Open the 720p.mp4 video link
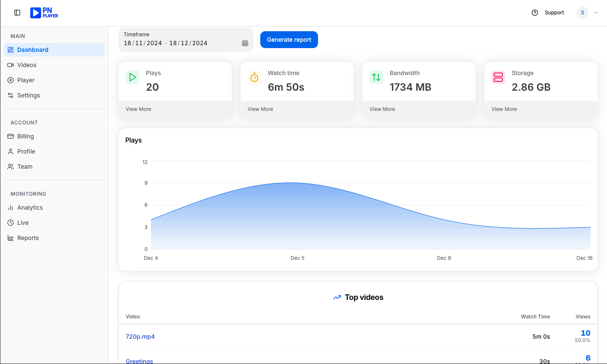 140,336
